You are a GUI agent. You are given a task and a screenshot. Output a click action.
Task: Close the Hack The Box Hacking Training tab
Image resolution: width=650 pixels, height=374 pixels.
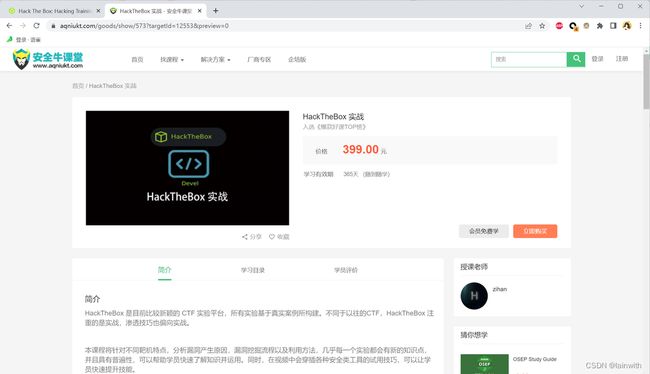pyautogui.click(x=98, y=11)
